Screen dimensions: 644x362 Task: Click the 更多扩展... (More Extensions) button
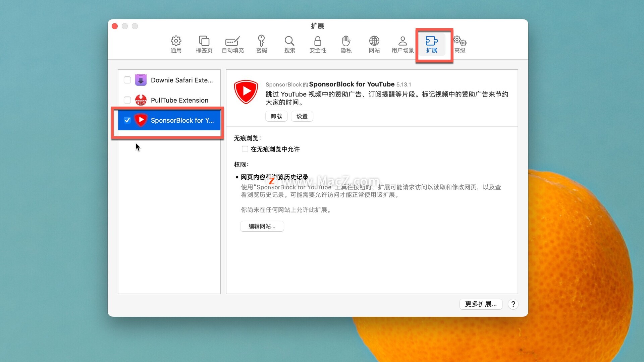[481, 304]
